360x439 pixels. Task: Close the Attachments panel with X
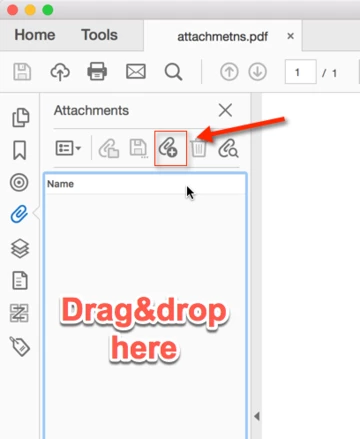tap(225, 110)
